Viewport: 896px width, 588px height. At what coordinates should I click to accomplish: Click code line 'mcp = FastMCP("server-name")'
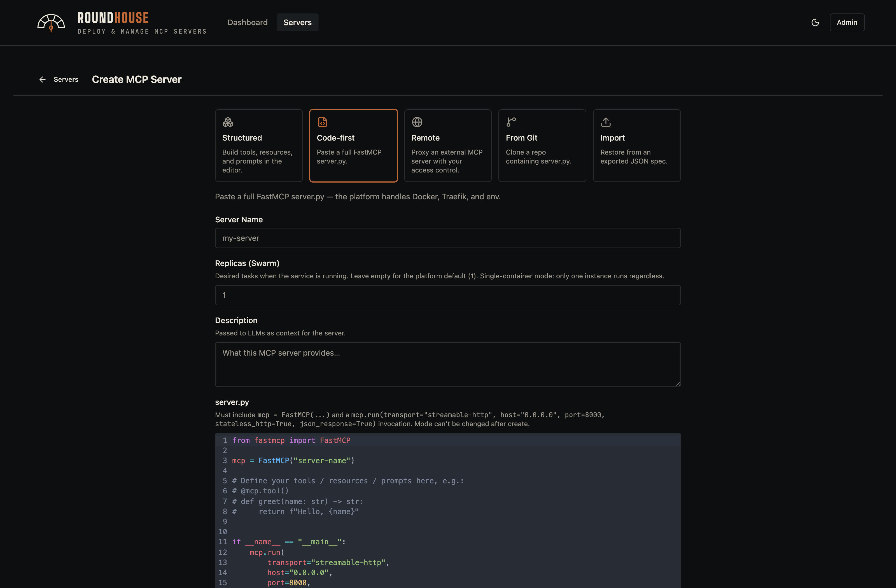(x=293, y=460)
